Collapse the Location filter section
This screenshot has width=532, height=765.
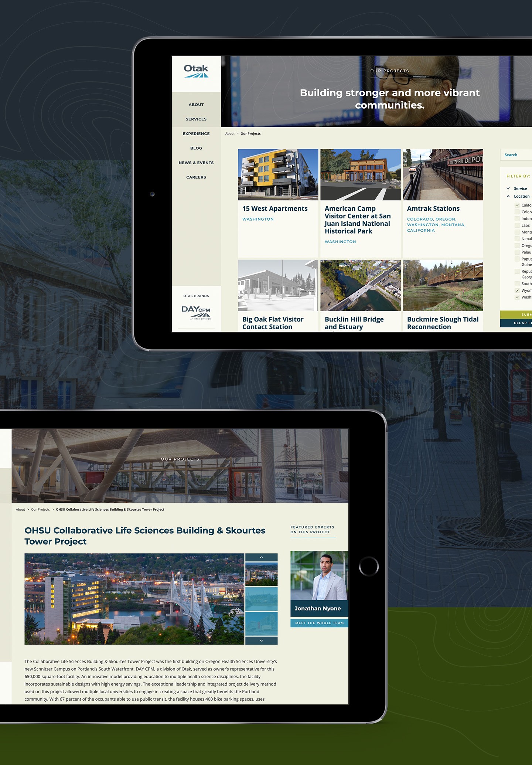pos(508,196)
